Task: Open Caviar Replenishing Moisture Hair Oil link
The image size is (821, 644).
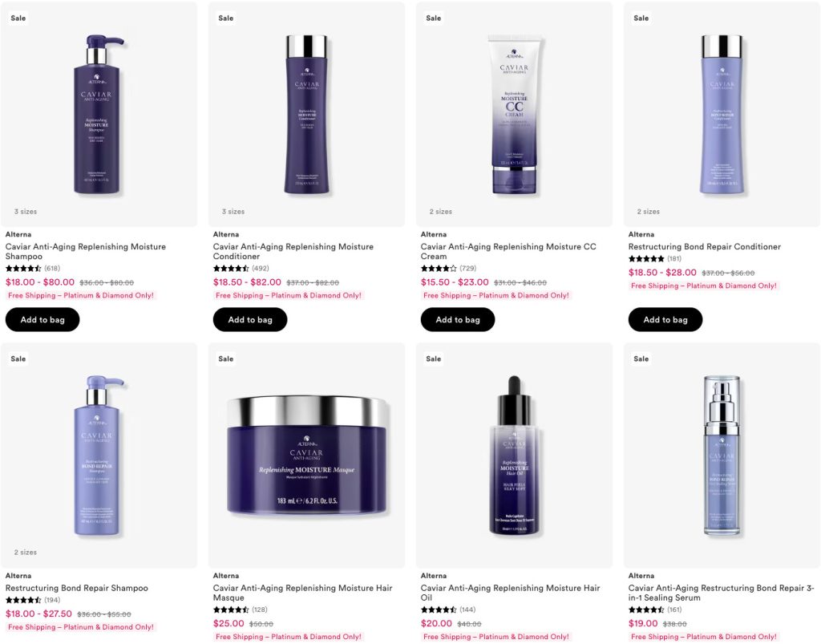Action: click(510, 593)
